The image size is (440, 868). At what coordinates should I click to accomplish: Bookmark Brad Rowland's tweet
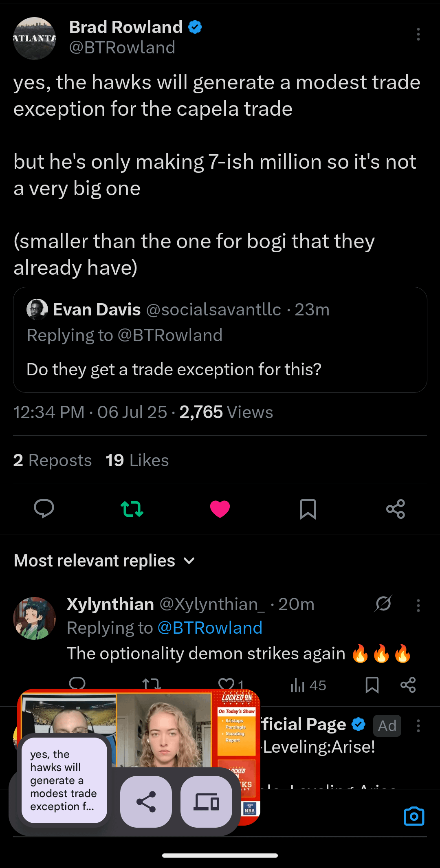tap(308, 509)
